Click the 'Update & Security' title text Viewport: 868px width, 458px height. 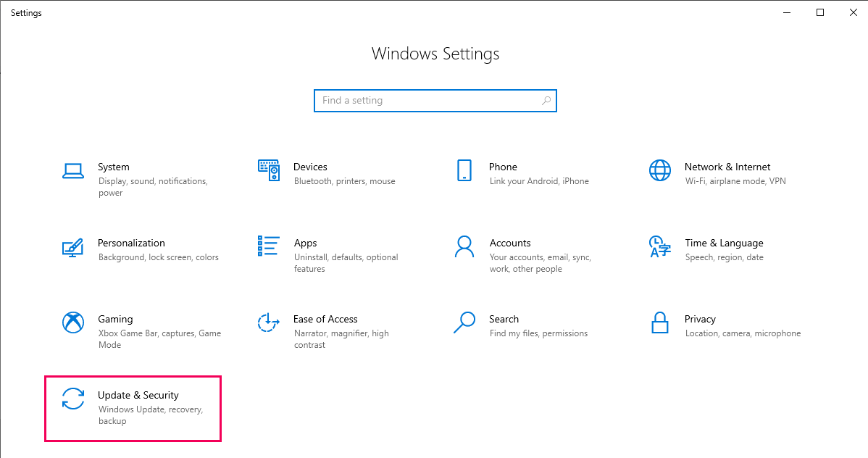pos(138,395)
